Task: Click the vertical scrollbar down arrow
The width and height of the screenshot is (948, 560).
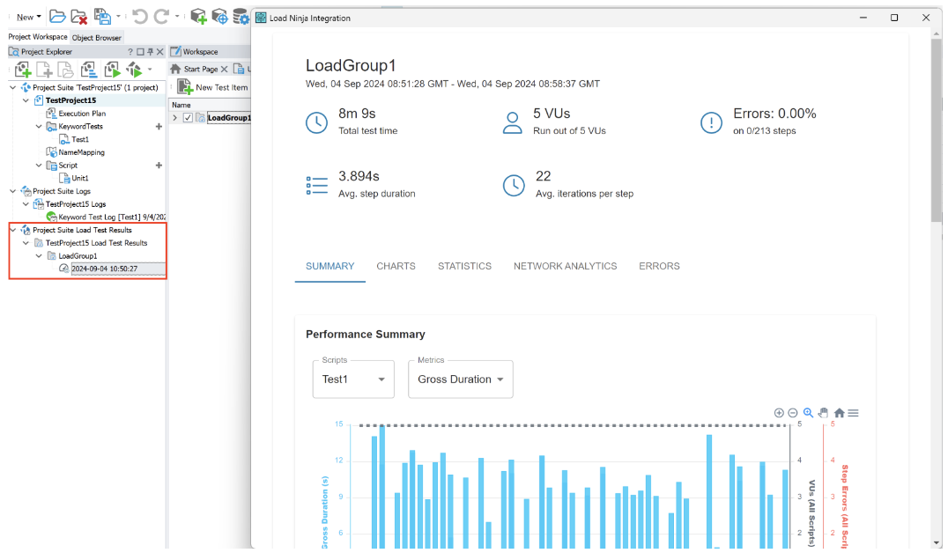Action: tap(936, 542)
